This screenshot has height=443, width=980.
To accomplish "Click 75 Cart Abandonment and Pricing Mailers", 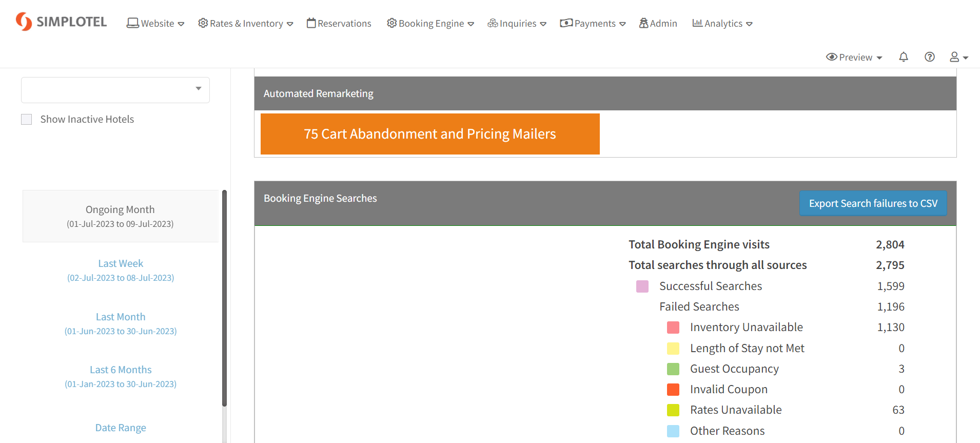I will coord(430,134).
